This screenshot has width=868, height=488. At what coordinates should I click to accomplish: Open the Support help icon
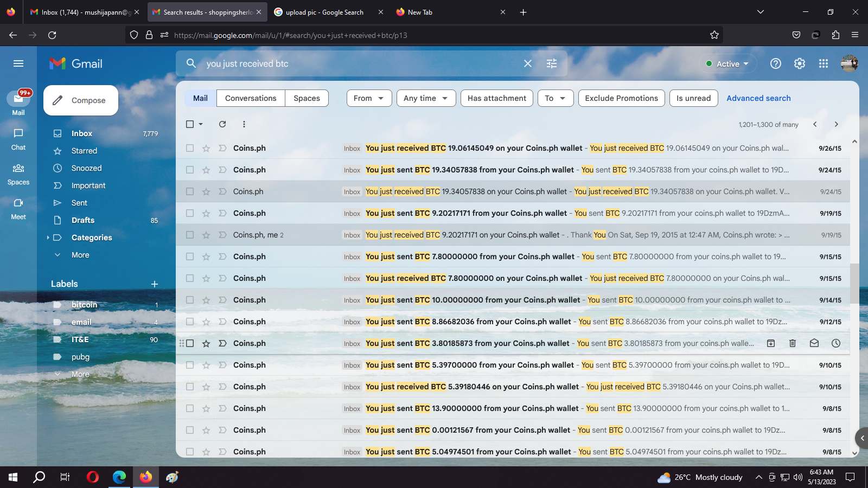pos(776,63)
